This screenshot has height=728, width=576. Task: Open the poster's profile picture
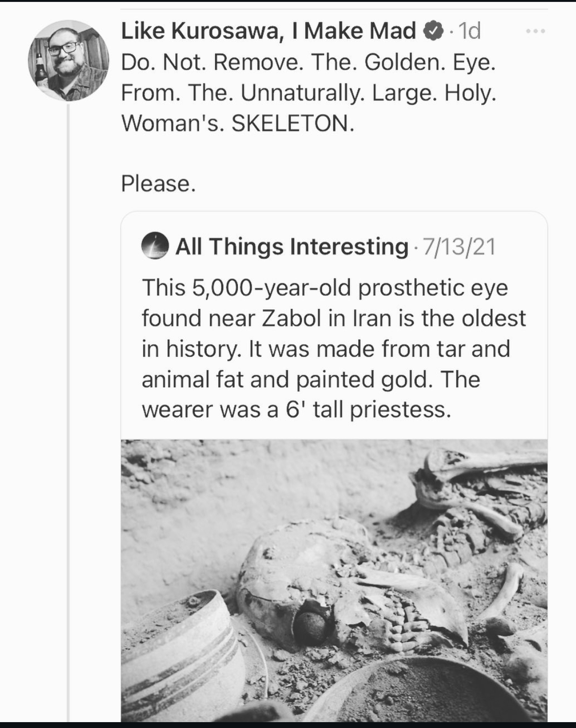[x=69, y=61]
